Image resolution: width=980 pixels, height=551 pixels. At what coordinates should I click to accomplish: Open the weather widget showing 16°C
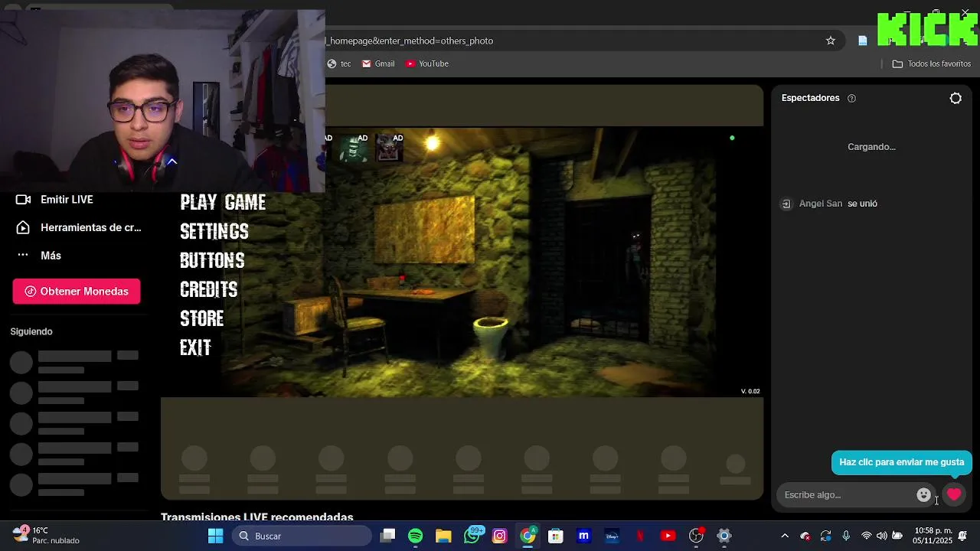[x=46, y=536]
